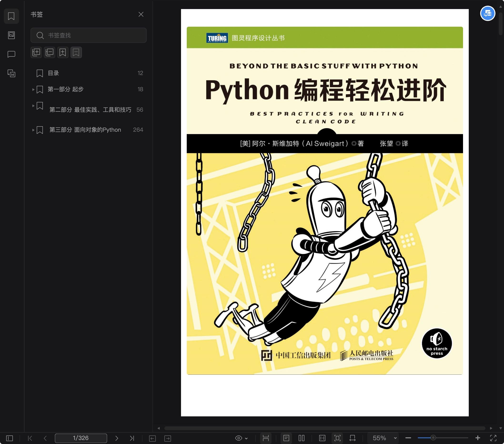Click page number 12 beside 目录
Screen dimensions: 504x444
tap(140, 73)
